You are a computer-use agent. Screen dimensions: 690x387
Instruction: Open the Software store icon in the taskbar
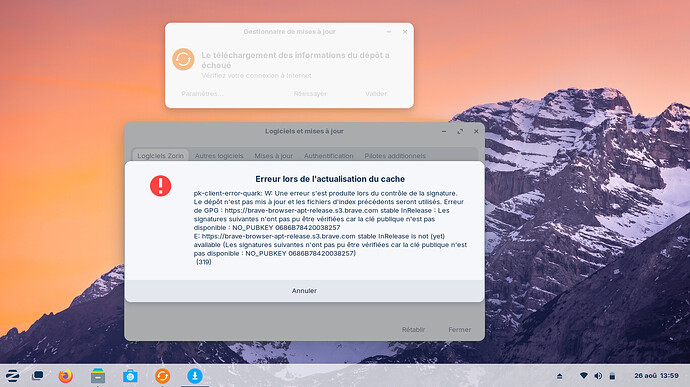click(x=130, y=376)
